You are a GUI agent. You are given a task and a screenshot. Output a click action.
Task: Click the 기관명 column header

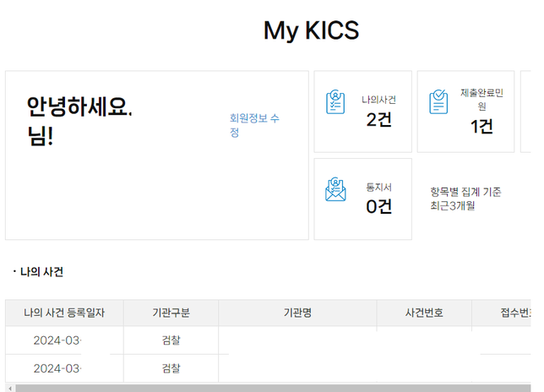tap(297, 313)
